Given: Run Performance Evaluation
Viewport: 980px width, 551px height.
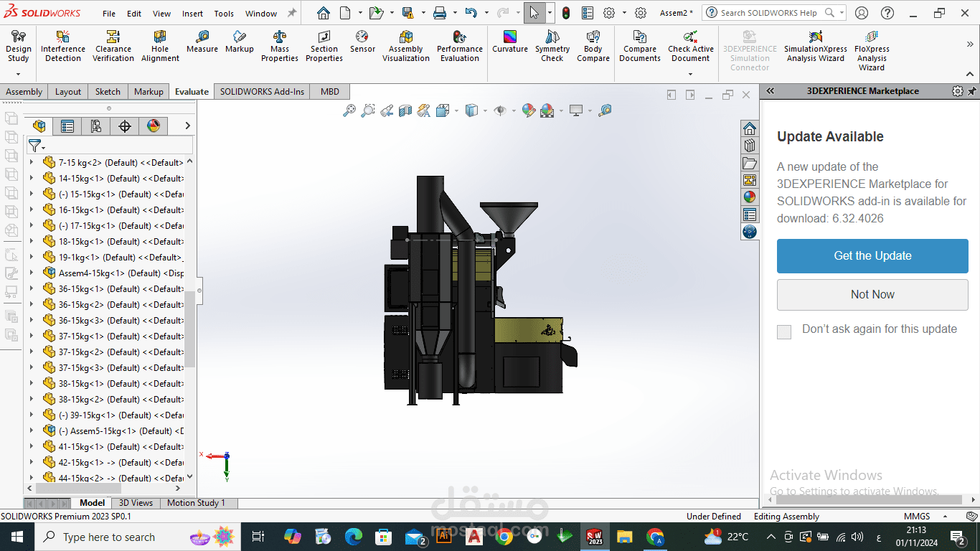Looking at the screenshot, I should [460, 47].
